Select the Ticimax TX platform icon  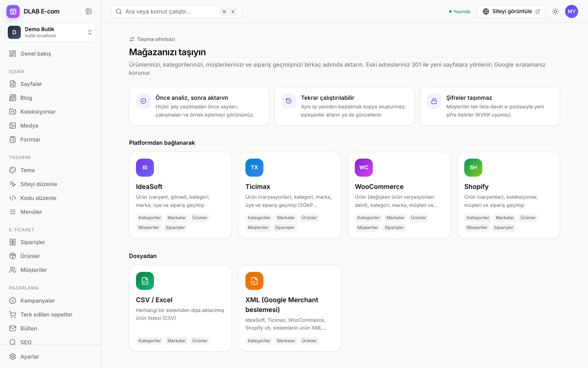point(254,167)
